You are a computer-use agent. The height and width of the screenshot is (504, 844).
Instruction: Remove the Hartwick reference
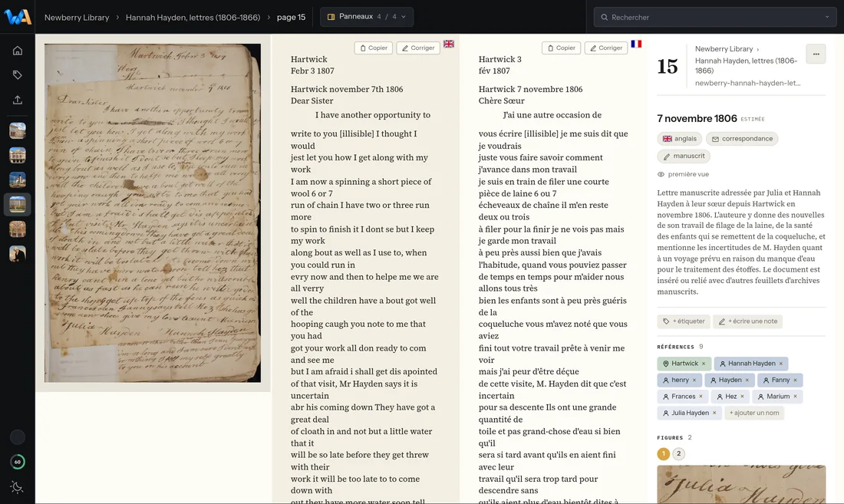[x=704, y=364]
